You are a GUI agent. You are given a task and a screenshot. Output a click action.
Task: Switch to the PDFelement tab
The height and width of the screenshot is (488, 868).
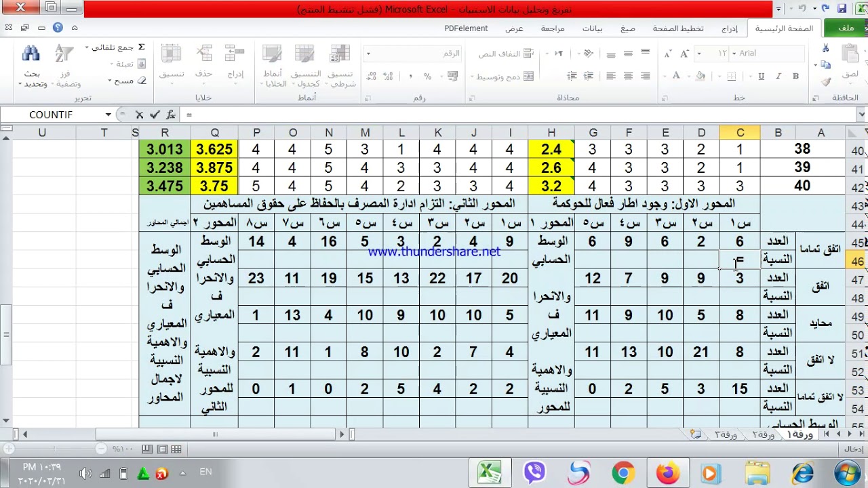point(466,28)
